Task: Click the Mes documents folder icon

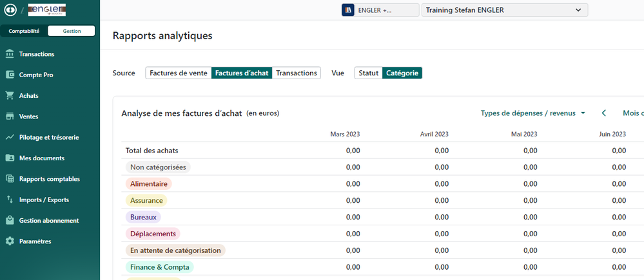Action: pos(10,158)
